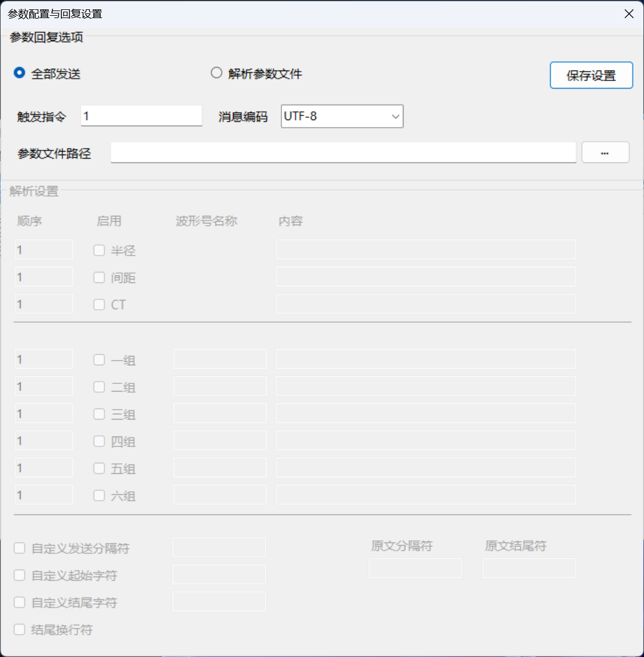Image resolution: width=644 pixels, height=657 pixels.
Task: Click the 原文分隔符 input field
Action: 416,568
